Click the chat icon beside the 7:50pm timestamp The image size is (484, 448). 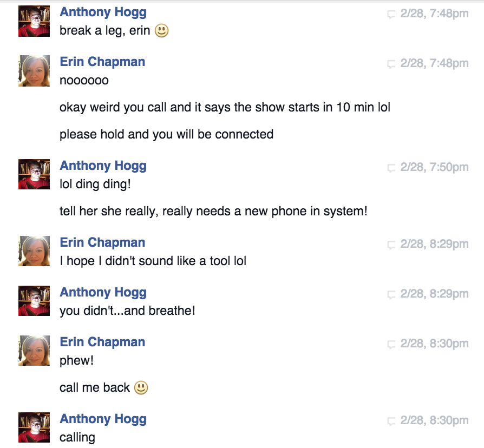point(391,168)
